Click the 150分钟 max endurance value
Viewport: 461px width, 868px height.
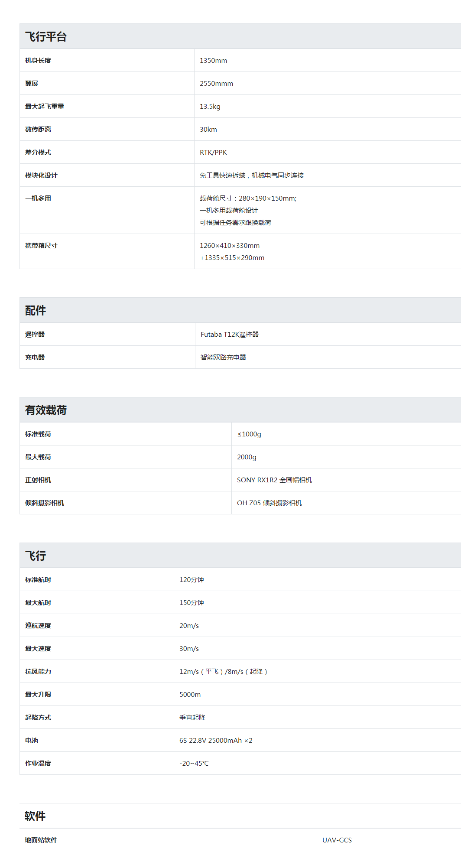(x=192, y=603)
